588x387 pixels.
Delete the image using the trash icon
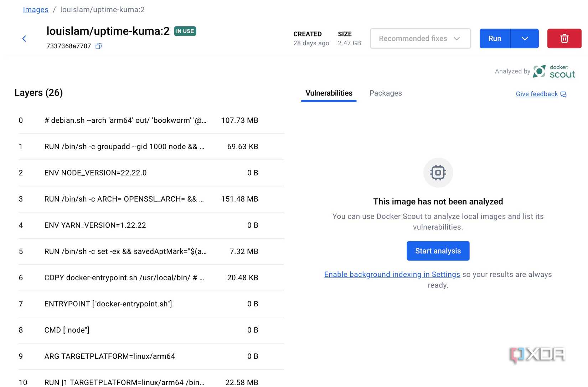coord(564,38)
